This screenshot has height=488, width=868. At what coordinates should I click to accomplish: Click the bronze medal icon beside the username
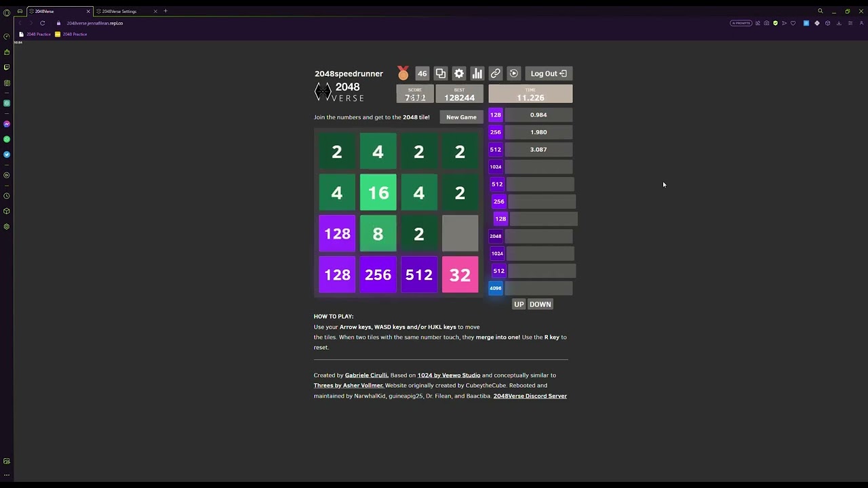[403, 73]
